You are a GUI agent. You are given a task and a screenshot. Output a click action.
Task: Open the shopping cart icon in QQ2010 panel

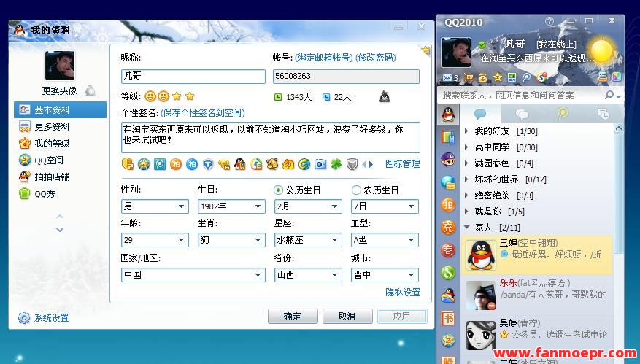click(469, 77)
